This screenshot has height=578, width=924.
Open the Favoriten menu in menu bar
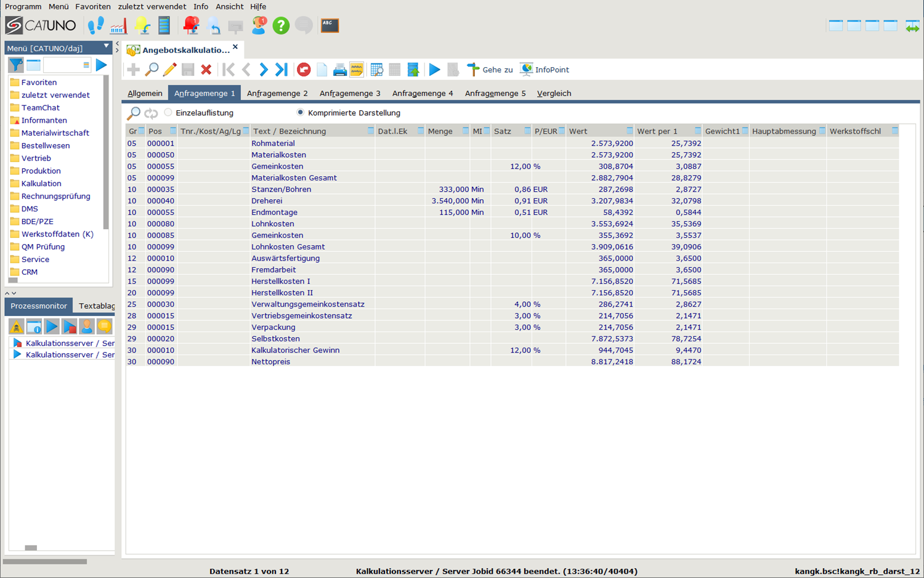pos(93,7)
